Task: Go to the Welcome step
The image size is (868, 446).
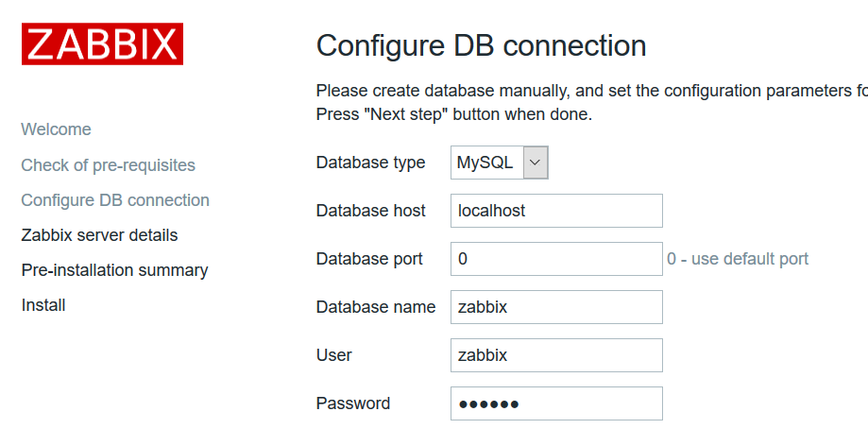Action: point(57,129)
